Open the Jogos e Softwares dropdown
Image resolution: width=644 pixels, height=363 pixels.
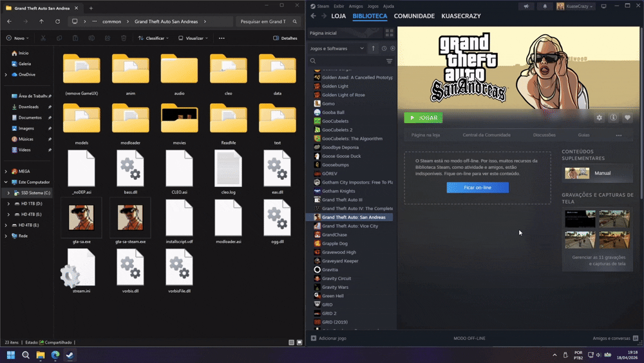[337, 48]
